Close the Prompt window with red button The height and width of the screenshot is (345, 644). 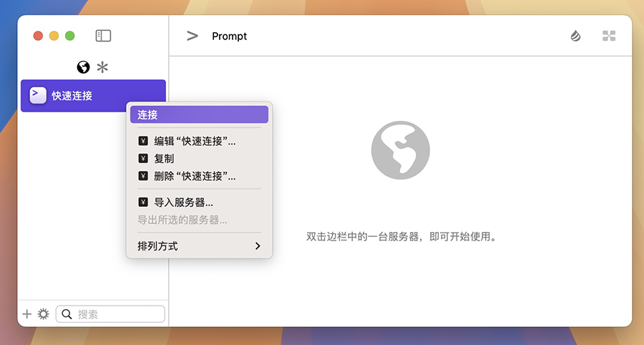tap(38, 36)
